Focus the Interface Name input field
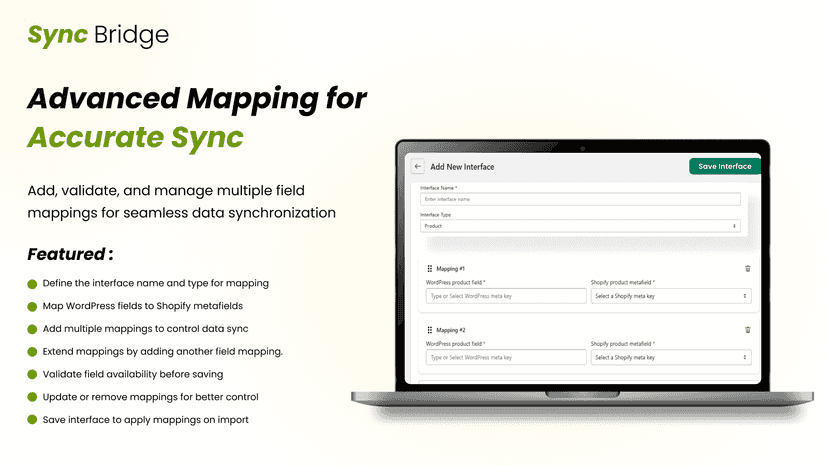828x466 pixels. [x=580, y=199]
